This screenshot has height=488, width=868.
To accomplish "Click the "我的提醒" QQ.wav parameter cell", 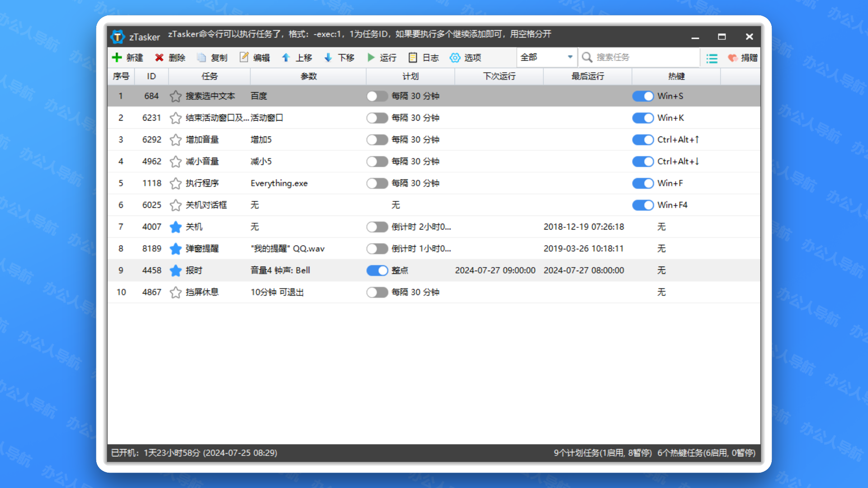I will (x=288, y=249).
